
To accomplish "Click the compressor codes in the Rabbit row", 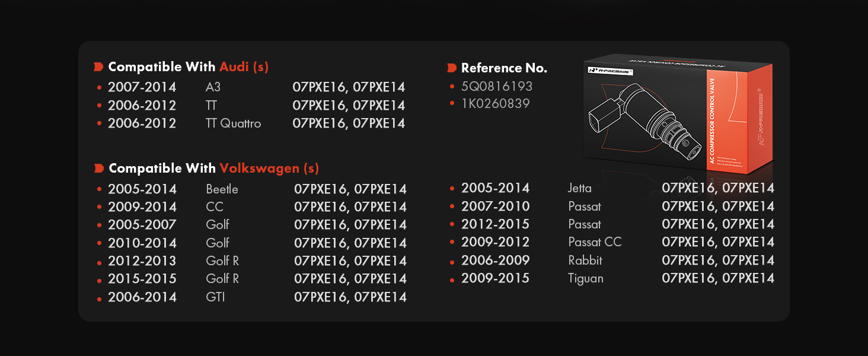I will [718, 260].
